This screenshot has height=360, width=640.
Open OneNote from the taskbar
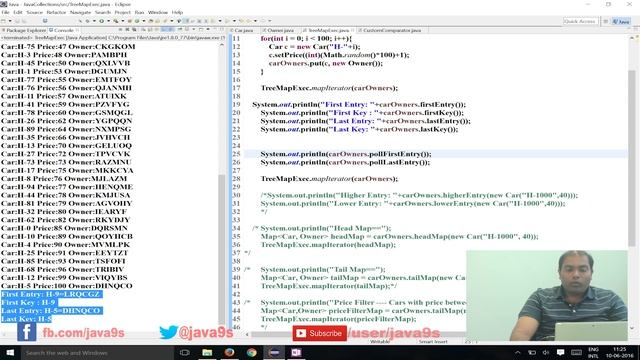[296, 353]
